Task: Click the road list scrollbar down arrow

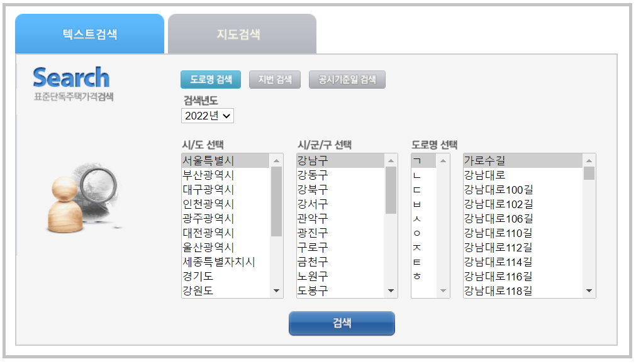Action: 590,290
